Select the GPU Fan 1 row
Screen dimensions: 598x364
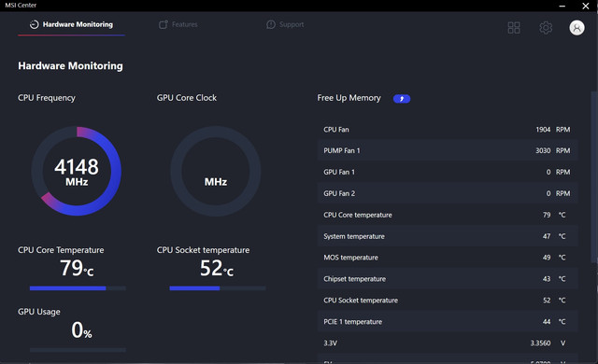tap(448, 172)
